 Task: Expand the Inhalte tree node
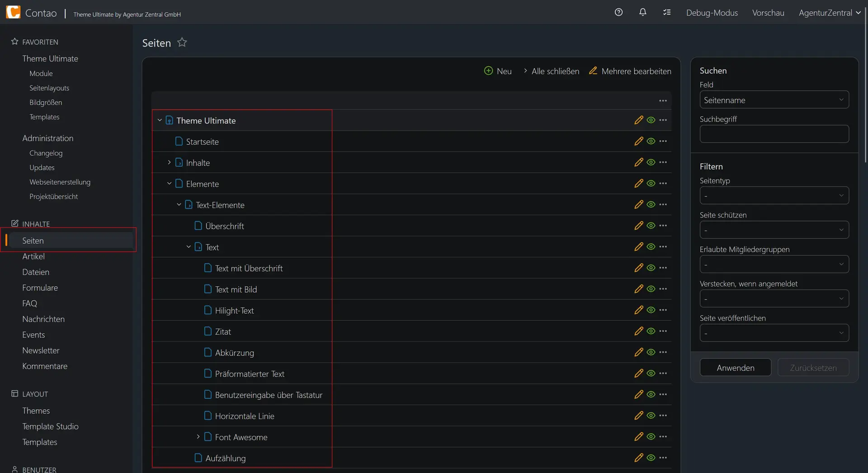coord(169,162)
